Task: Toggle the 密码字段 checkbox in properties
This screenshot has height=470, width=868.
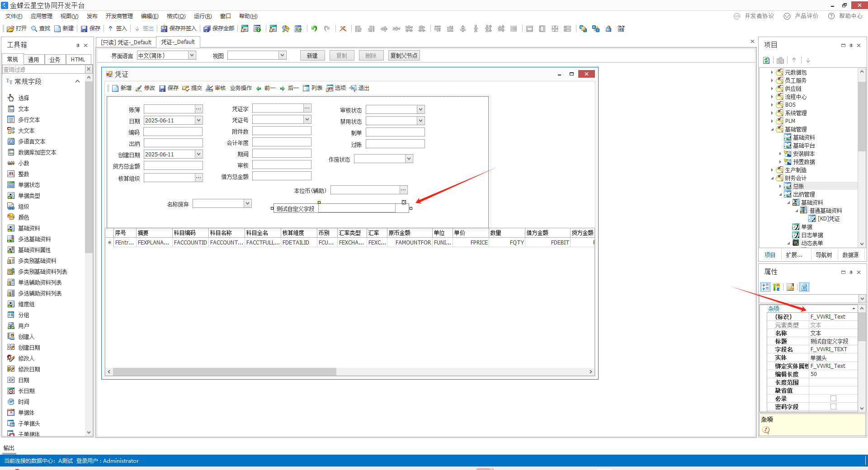Action: pyautogui.click(x=833, y=407)
